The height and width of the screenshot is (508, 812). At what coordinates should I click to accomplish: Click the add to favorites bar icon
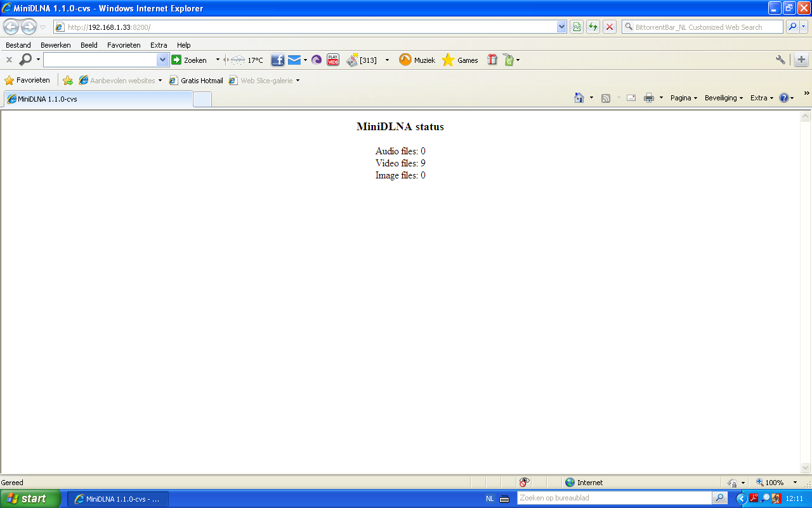point(68,81)
